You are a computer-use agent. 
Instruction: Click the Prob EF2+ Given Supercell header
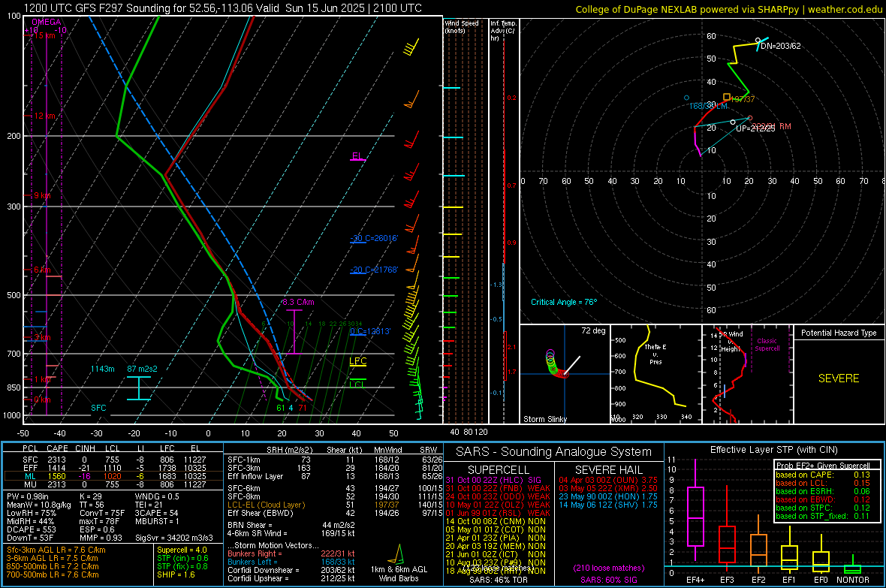[823, 466]
